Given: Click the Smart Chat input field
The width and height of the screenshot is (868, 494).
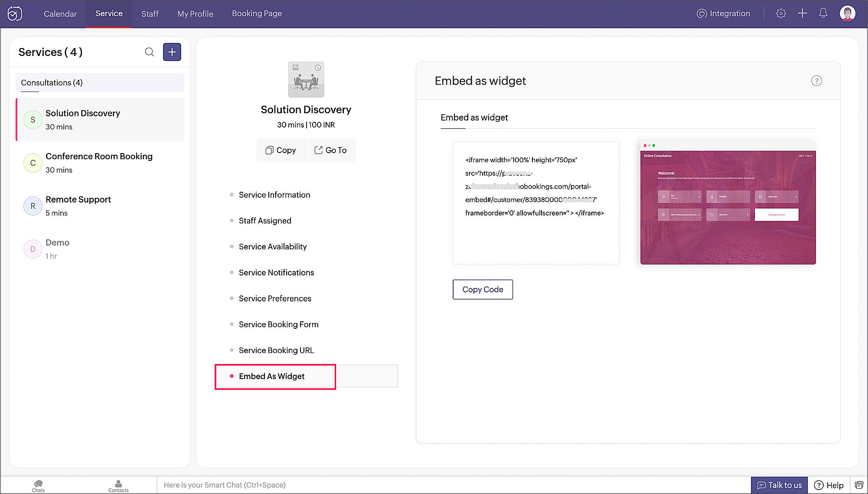Looking at the screenshot, I should [x=453, y=485].
